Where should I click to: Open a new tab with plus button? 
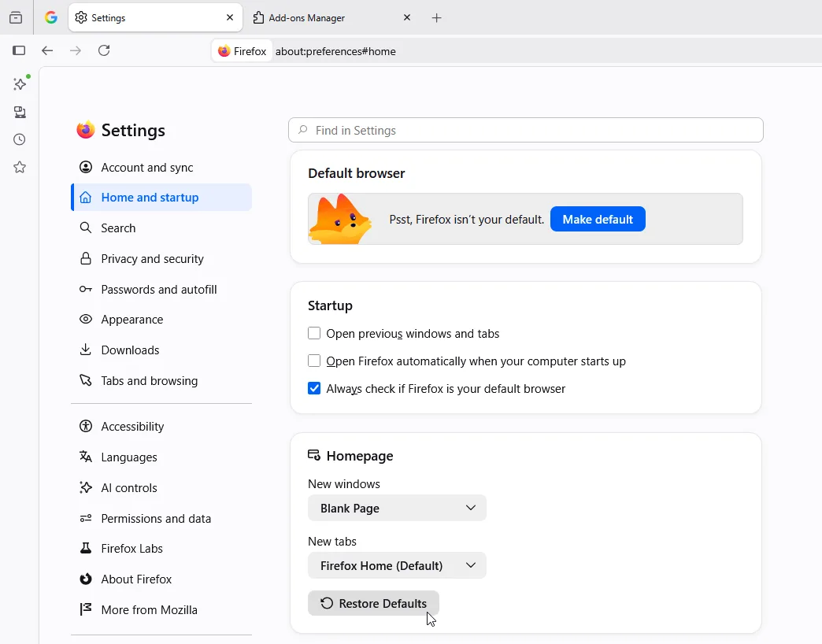tap(436, 18)
